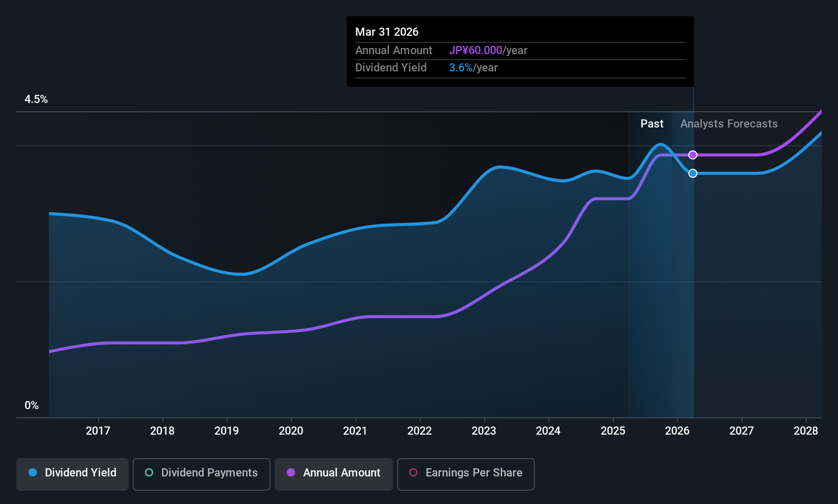Click the 2019 x-axis label
Screen dimensions: 838x504
(227, 431)
